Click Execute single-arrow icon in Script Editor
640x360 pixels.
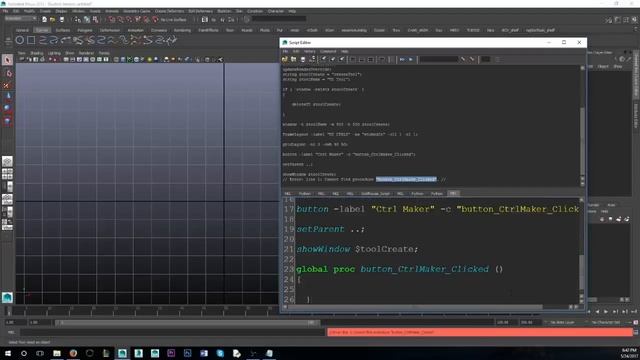[x=411, y=60]
